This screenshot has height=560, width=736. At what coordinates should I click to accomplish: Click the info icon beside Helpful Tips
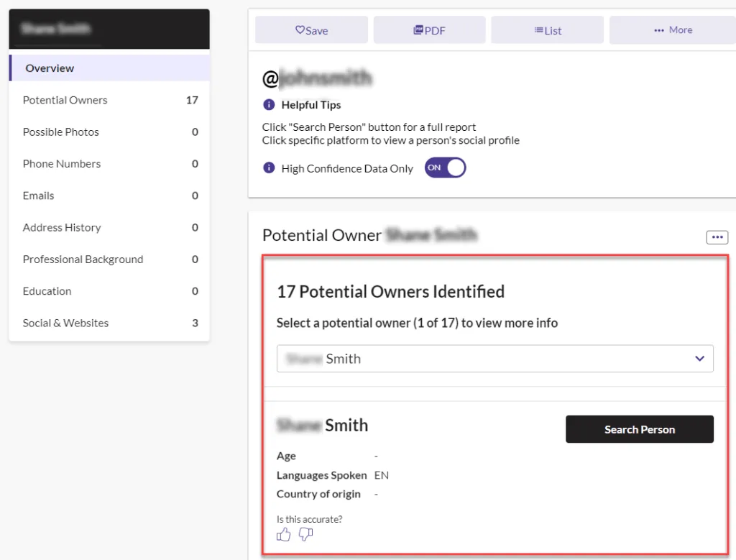(x=268, y=105)
